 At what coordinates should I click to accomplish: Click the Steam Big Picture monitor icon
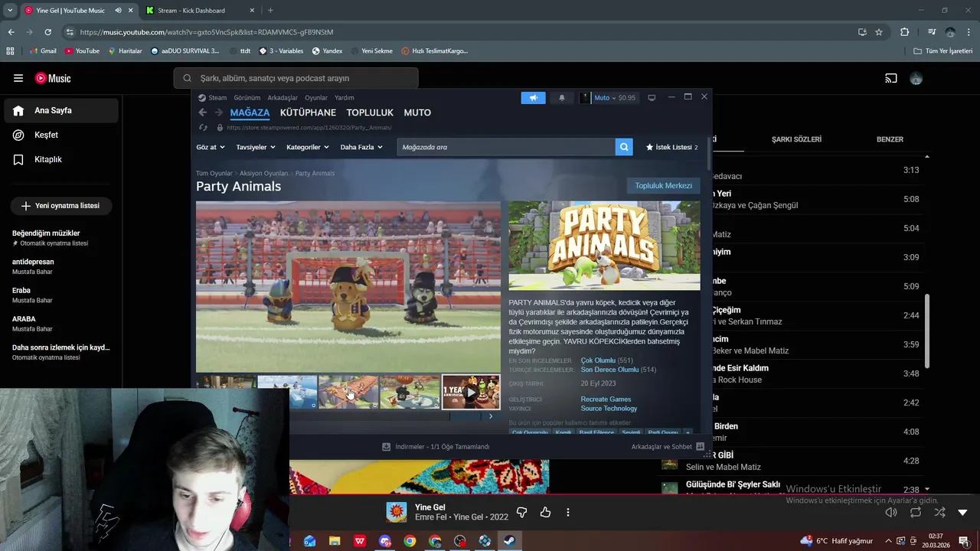652,98
